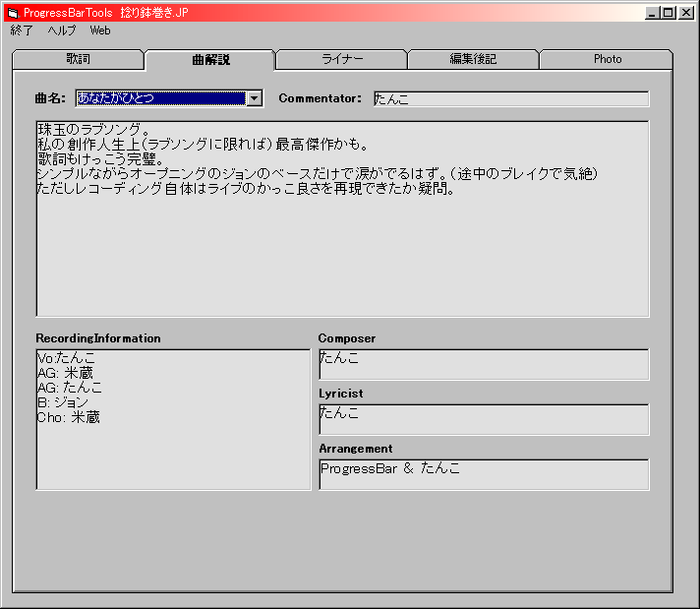This screenshot has width=700, height=609.
Task: Switch to the 歌詞 tab
Action: click(78, 59)
